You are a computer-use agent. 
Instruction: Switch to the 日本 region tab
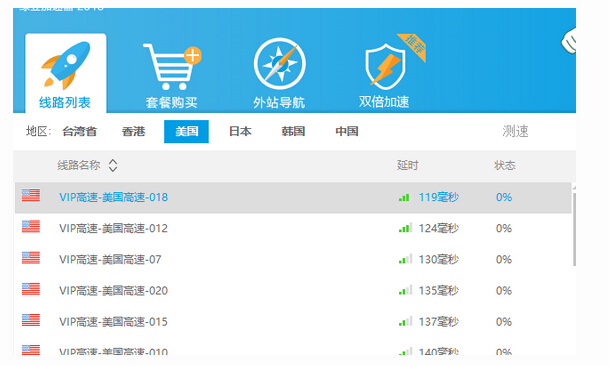tap(240, 131)
